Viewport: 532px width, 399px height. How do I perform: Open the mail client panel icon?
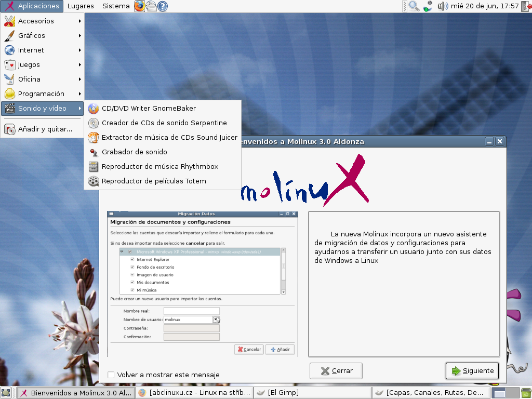click(151, 6)
